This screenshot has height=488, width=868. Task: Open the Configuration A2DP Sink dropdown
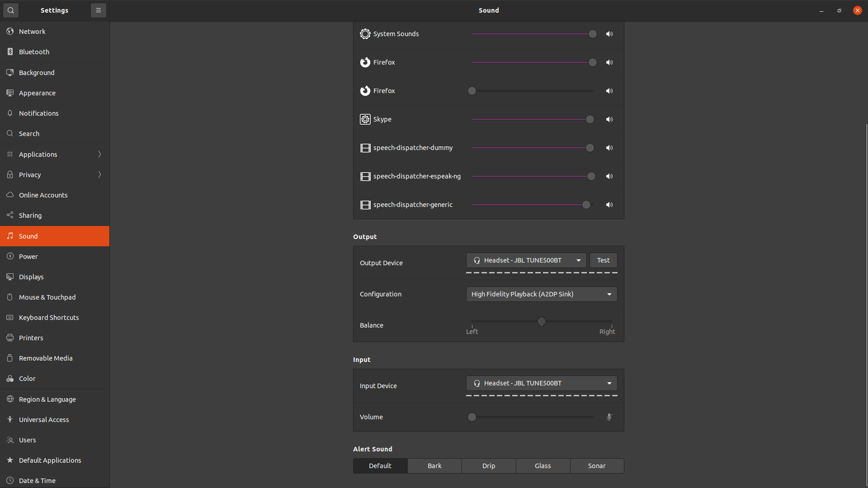541,294
